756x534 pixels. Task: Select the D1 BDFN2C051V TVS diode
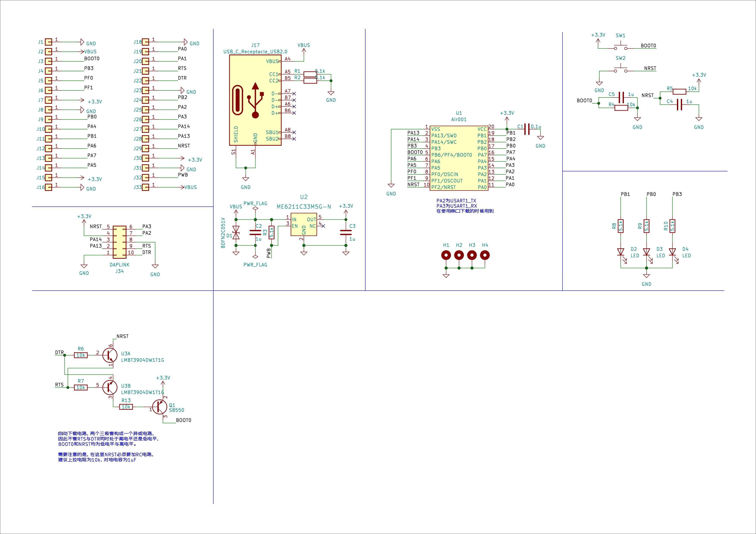click(x=236, y=233)
